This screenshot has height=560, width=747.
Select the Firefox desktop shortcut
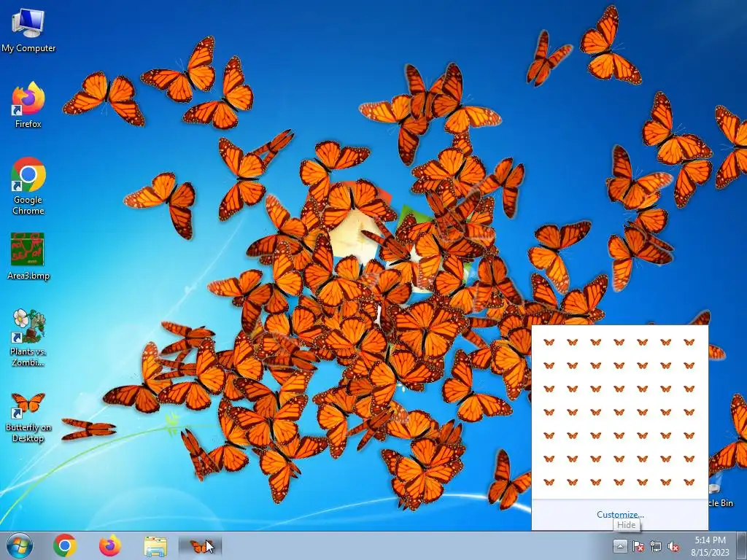(28, 105)
